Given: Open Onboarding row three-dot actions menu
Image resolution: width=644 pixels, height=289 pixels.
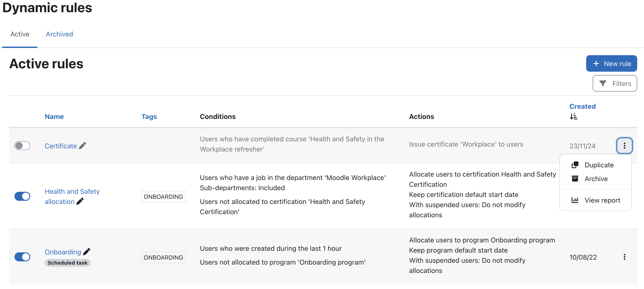Looking at the screenshot, I should pos(624,257).
